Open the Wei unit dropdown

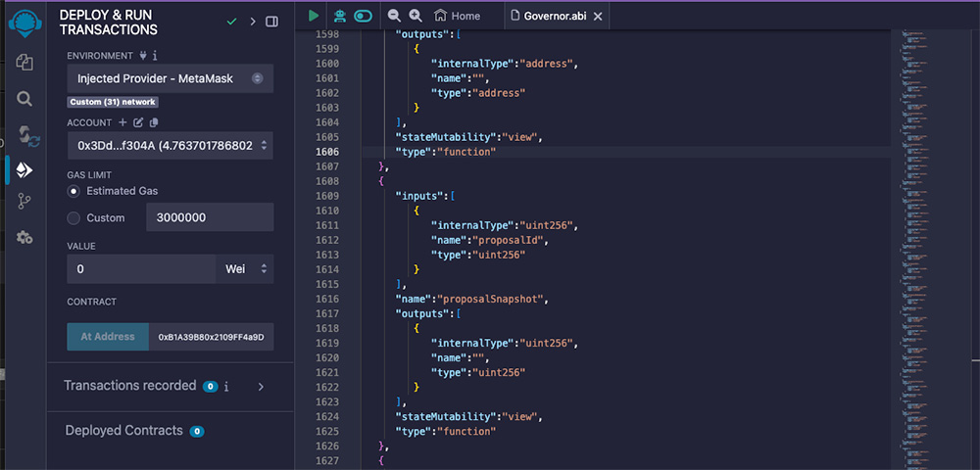coord(244,268)
